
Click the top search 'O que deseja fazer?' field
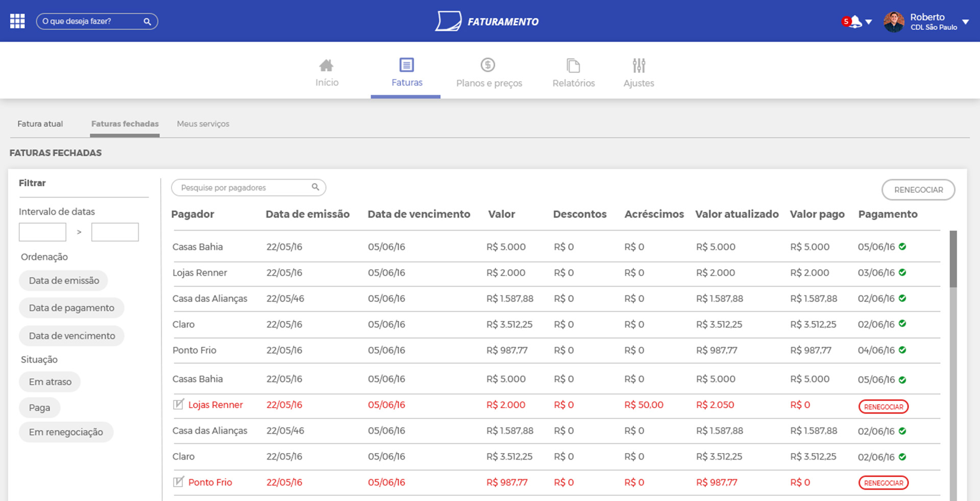(x=97, y=21)
